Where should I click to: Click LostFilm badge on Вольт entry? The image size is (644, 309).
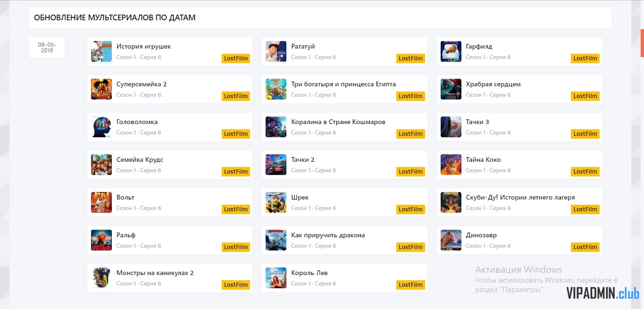click(236, 209)
